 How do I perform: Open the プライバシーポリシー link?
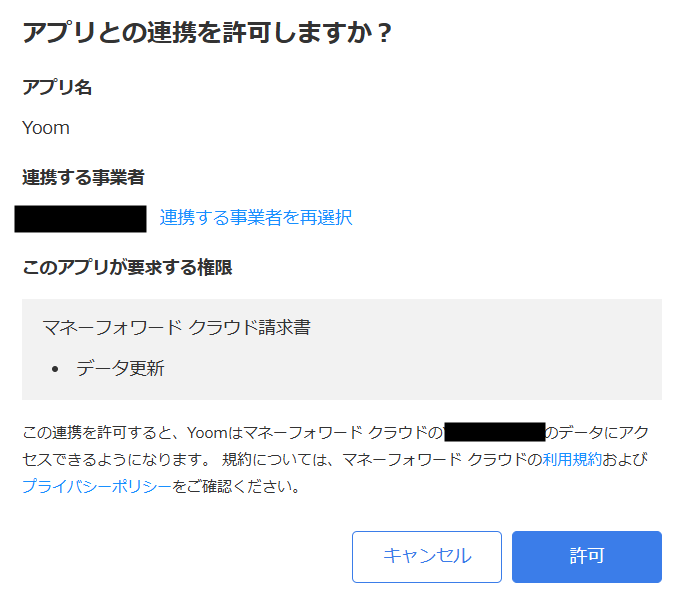tap(96, 487)
